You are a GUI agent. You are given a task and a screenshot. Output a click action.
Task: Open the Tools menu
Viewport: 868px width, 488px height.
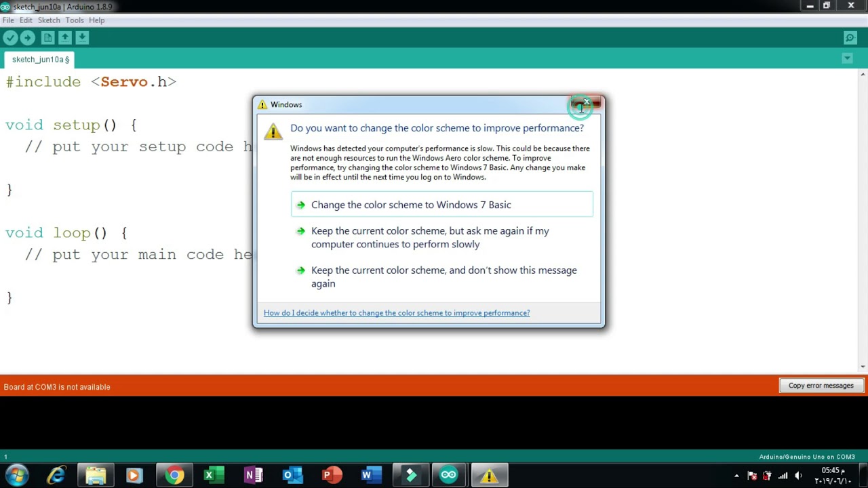tap(75, 20)
